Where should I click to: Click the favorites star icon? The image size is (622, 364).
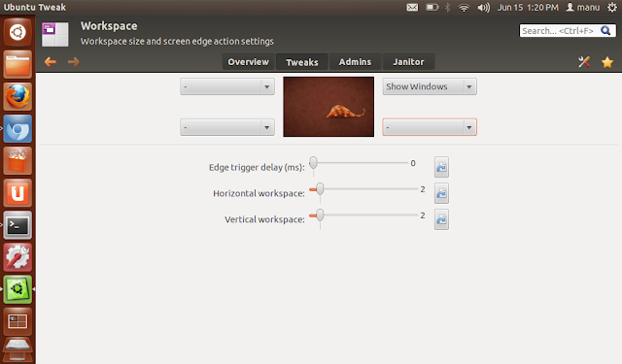[606, 62]
